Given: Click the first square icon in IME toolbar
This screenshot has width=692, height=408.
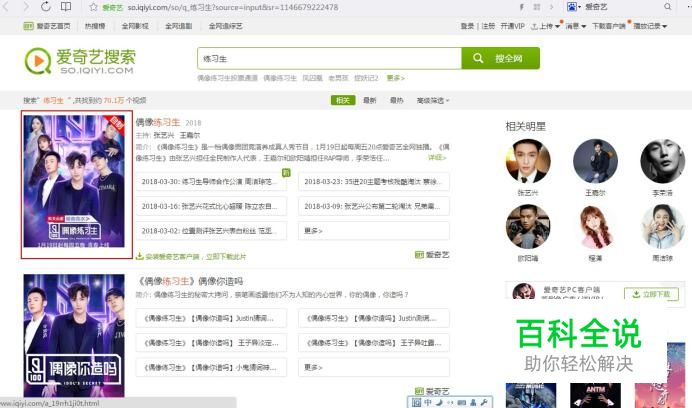Looking at the screenshot, I should pyautogui.click(x=416, y=402).
